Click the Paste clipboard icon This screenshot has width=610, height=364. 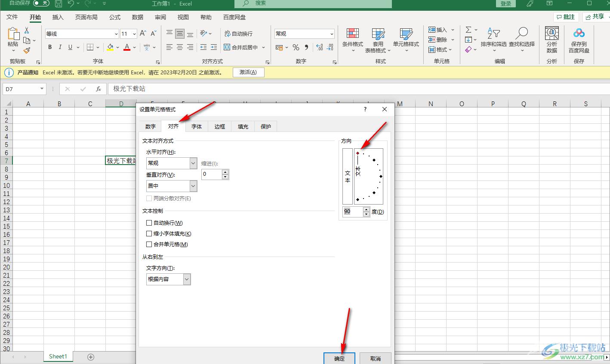pyautogui.click(x=13, y=34)
